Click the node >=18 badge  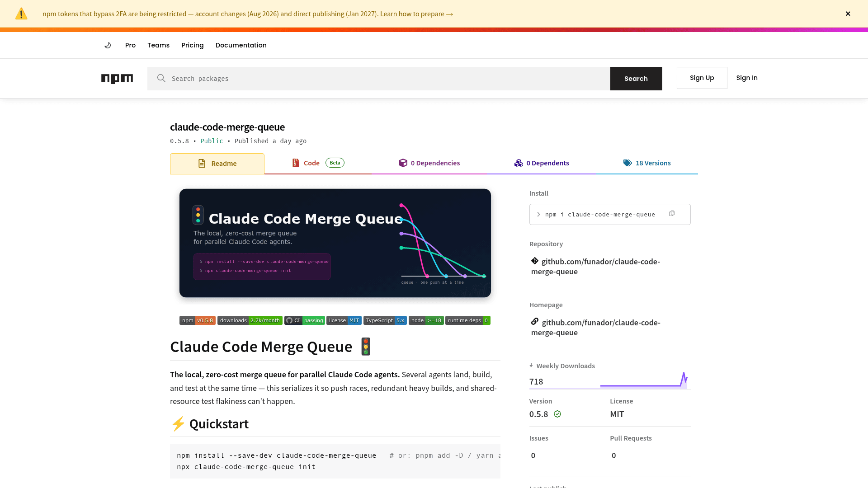[426, 320]
